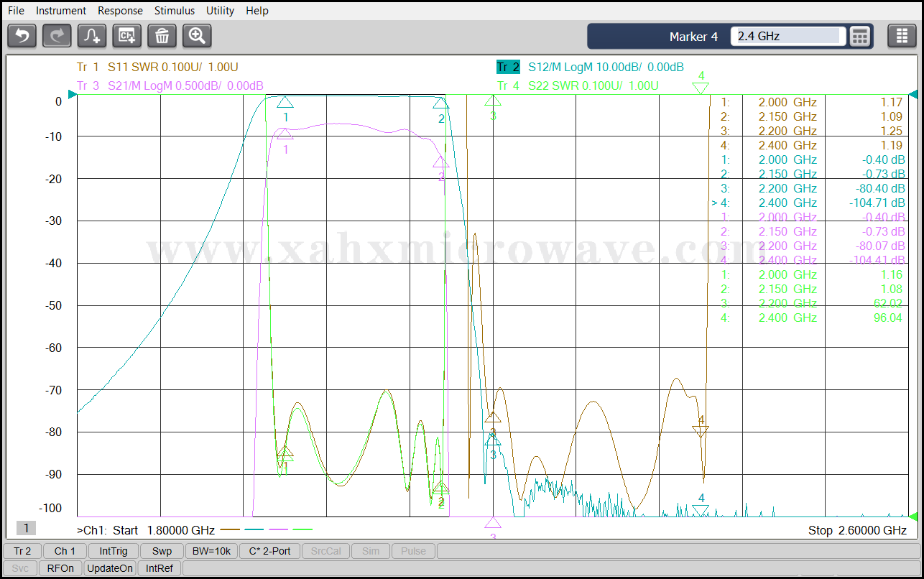
Task: Add a new trace icon
Action: tap(92, 36)
